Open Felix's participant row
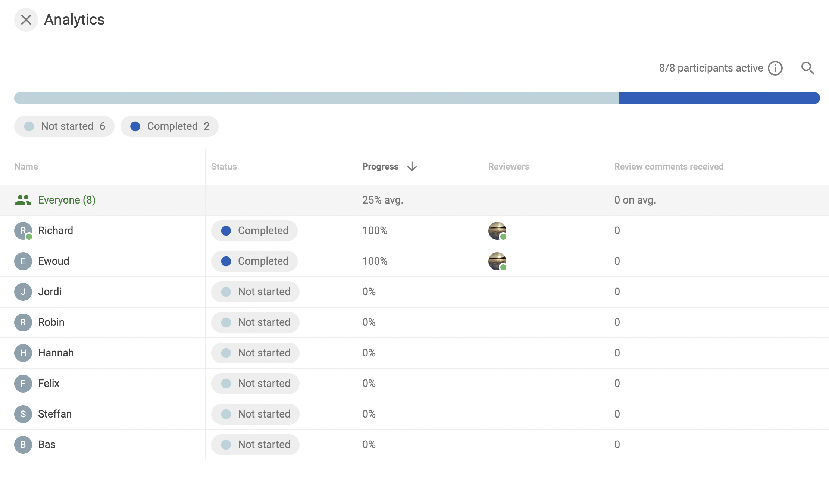 click(x=414, y=384)
